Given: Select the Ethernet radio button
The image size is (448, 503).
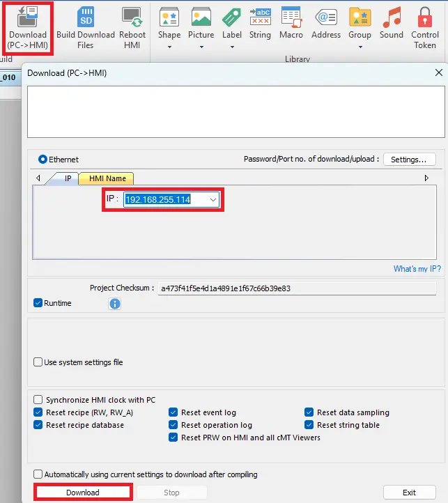Looking at the screenshot, I should (x=43, y=159).
